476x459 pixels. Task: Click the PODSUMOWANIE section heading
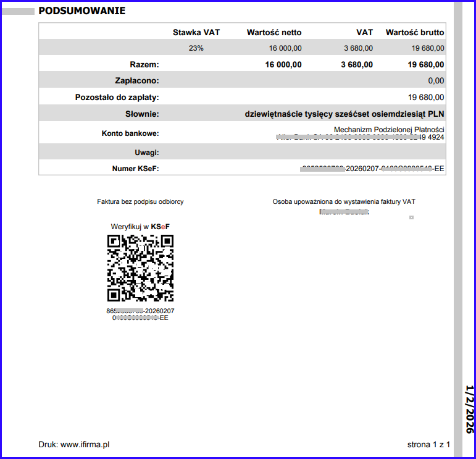click(81, 11)
